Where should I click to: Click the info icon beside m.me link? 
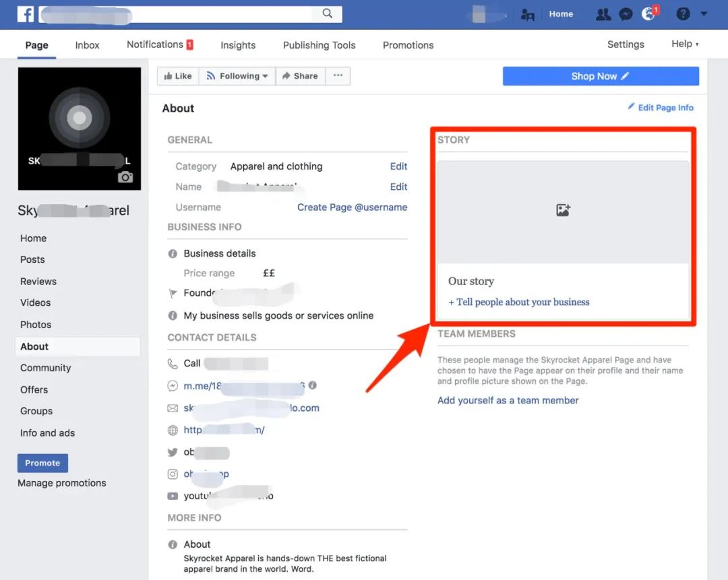click(313, 385)
